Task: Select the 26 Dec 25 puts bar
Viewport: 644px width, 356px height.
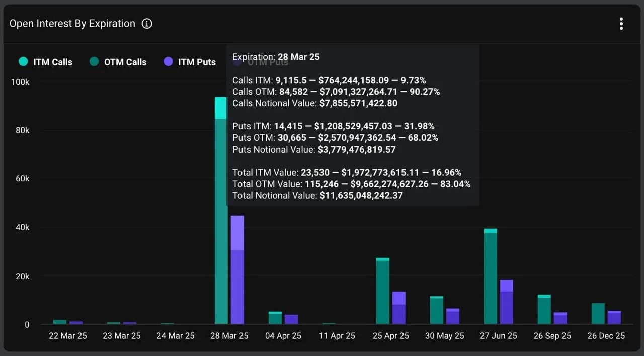Action: pyautogui.click(x=614, y=317)
